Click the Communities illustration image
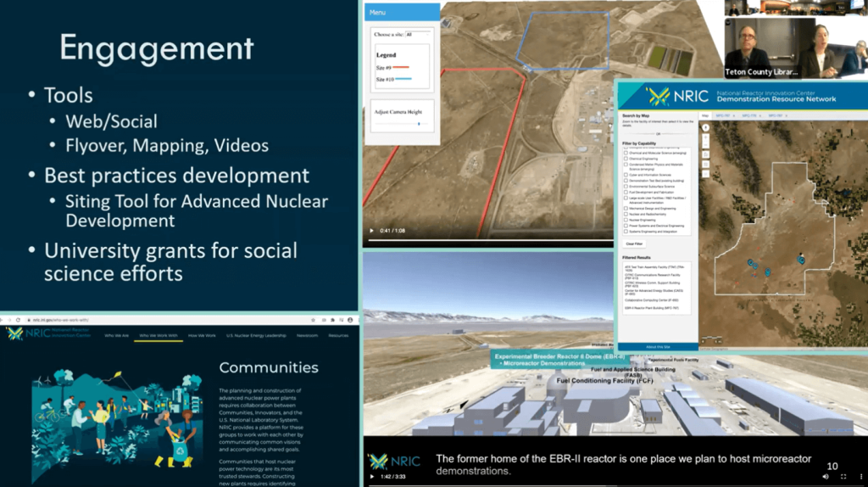The width and height of the screenshot is (868, 487). [119, 426]
